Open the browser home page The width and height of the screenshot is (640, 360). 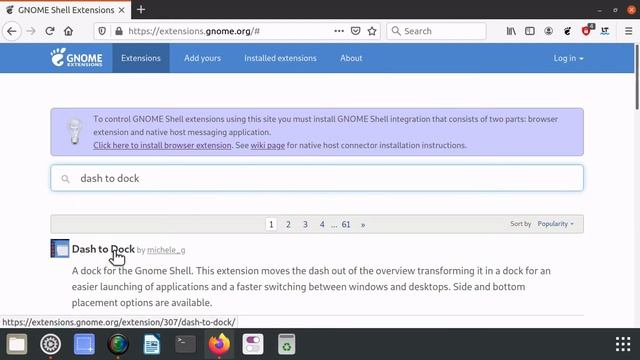69,31
